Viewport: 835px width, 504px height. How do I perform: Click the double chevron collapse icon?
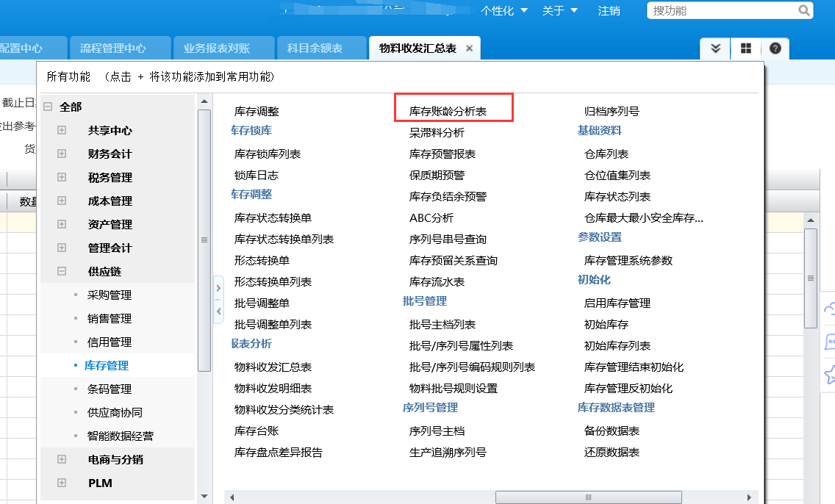[x=716, y=48]
